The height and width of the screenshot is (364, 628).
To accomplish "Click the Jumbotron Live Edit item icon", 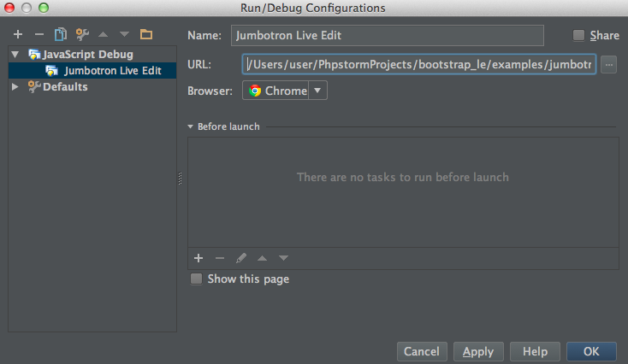I will 51,70.
